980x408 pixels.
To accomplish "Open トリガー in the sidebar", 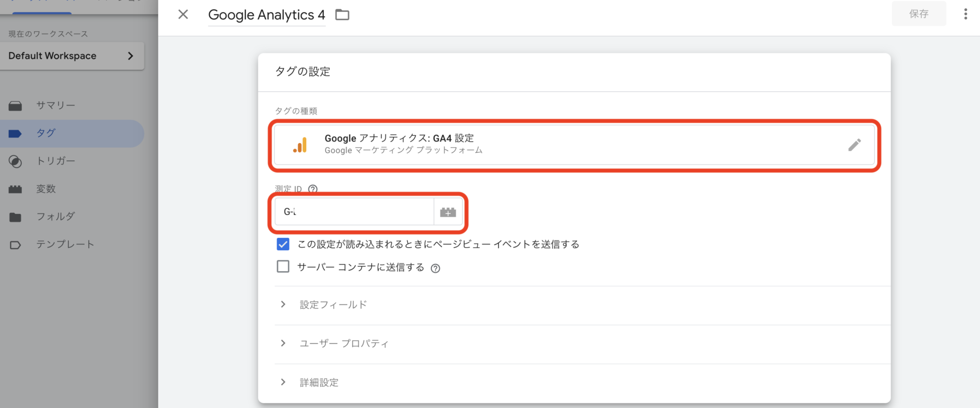I will [72, 161].
